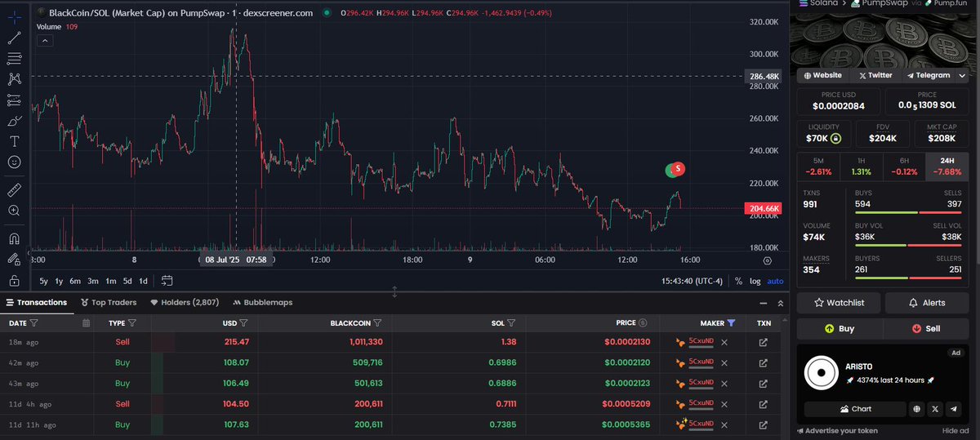
Task: Select the 6m time range
Action: pyautogui.click(x=75, y=281)
